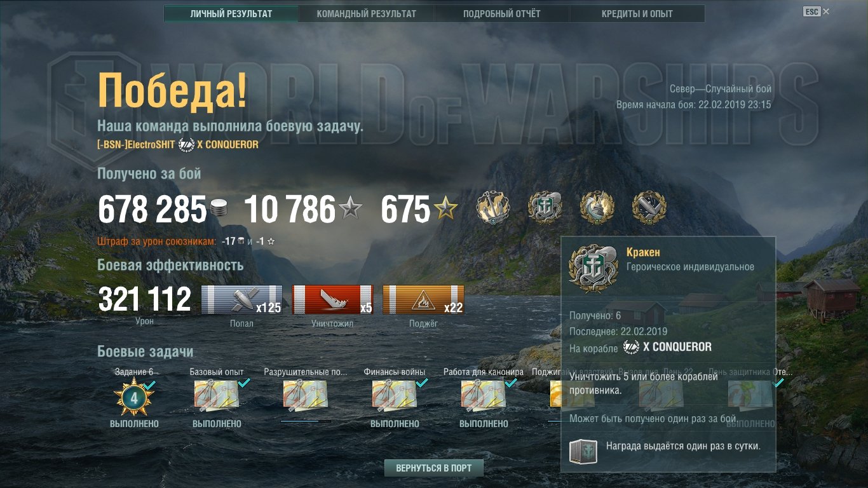Open the Работа для канонира mission
The image size is (868, 488).
click(484, 395)
